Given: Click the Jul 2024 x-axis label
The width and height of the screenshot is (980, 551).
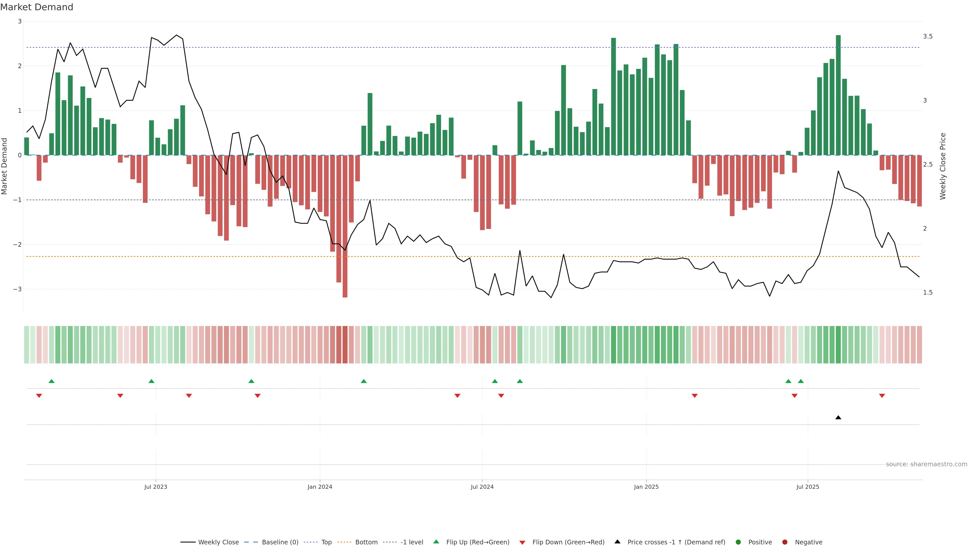Looking at the screenshot, I should 482,487.
